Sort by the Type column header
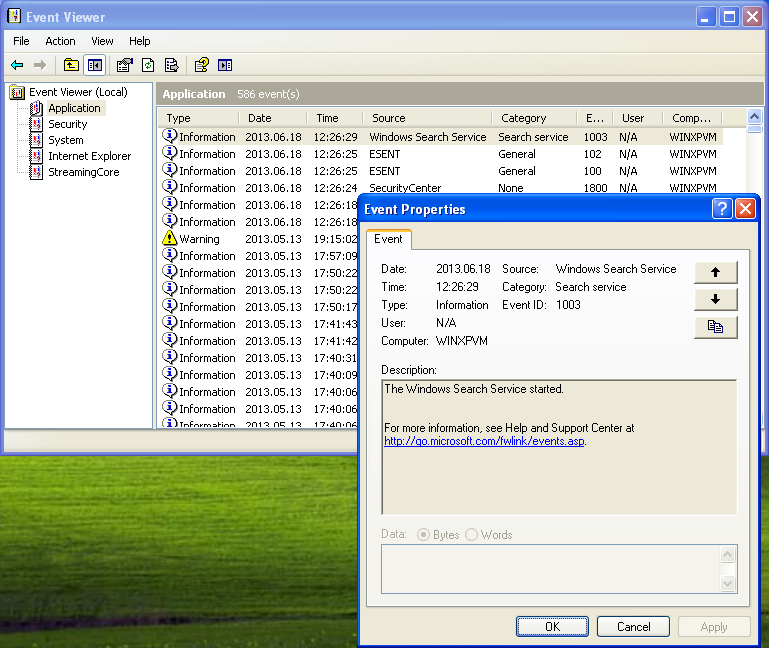Image resolution: width=769 pixels, height=648 pixels. click(199, 118)
